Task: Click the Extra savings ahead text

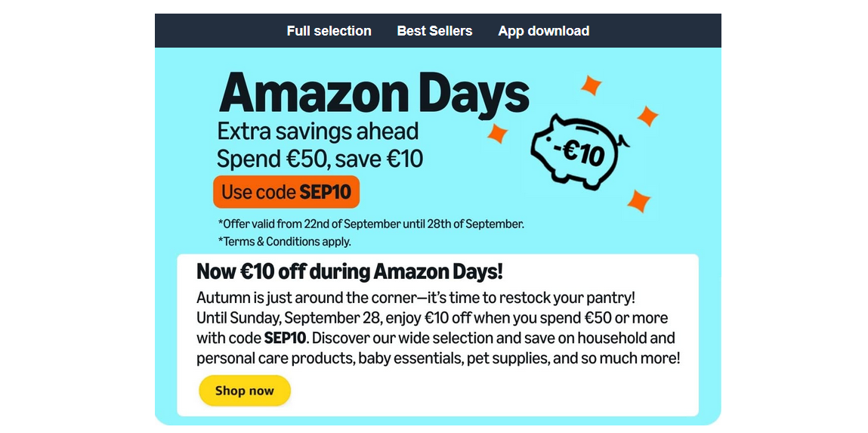Action: coord(317,131)
